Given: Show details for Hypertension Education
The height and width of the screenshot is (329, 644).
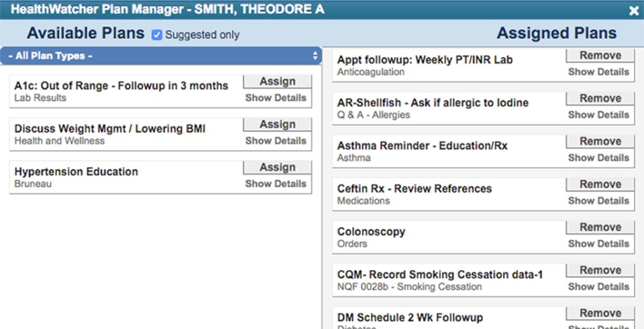Looking at the screenshot, I should [276, 184].
